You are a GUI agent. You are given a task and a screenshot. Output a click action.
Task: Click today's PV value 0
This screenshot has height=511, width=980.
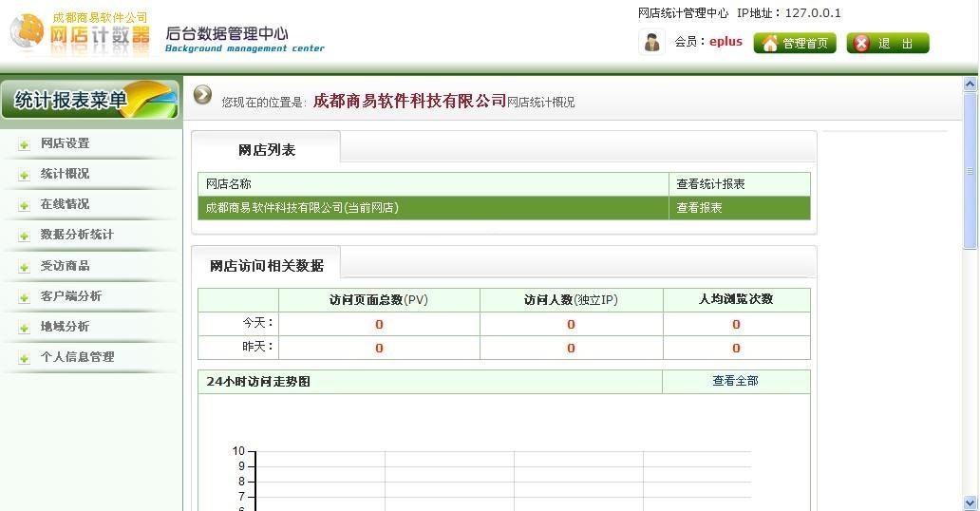379,324
